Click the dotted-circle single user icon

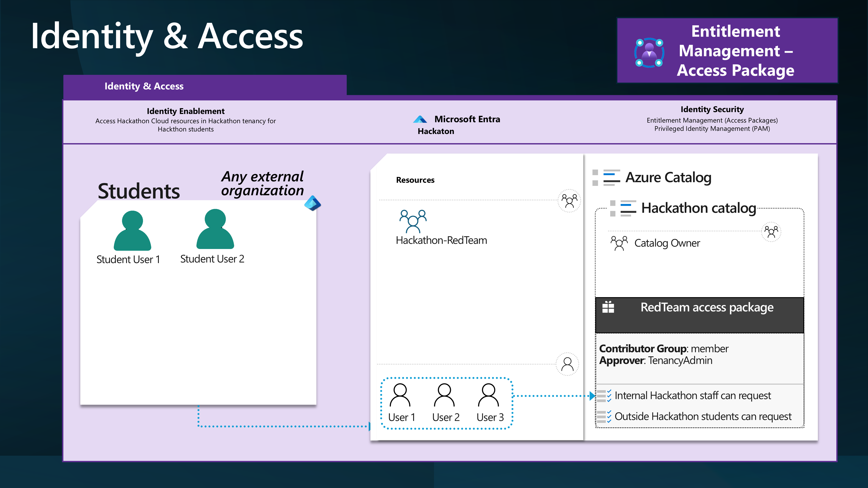(567, 364)
